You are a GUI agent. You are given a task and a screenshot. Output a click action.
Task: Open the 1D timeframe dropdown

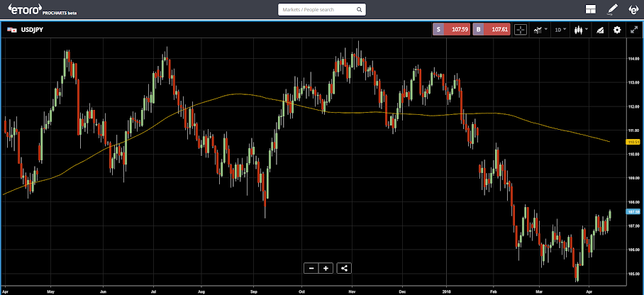560,30
